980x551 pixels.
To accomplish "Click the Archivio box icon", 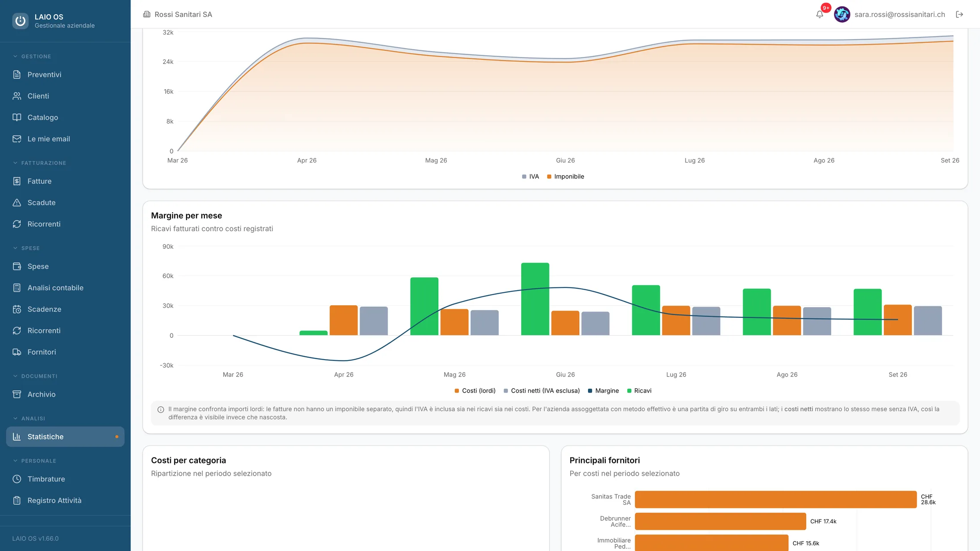I will [x=17, y=394].
